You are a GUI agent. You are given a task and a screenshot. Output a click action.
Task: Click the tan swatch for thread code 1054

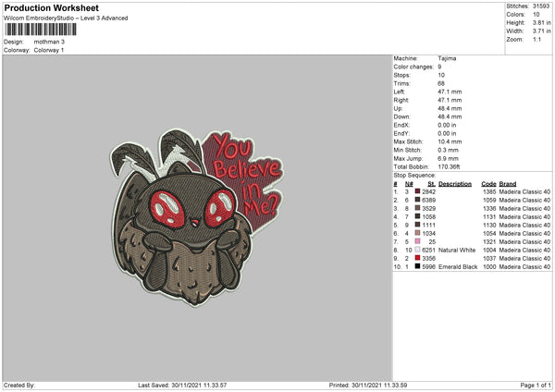(x=418, y=233)
